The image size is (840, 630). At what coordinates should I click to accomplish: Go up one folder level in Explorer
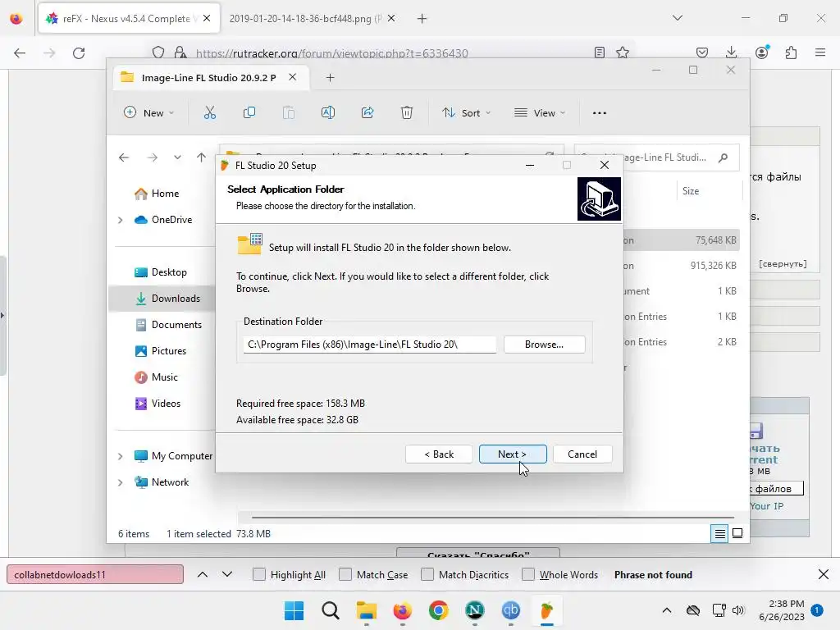tap(202, 157)
